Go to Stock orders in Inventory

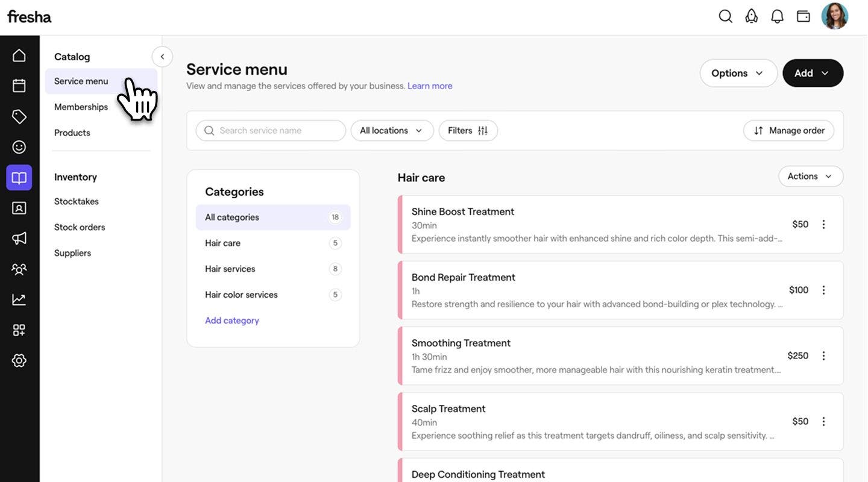pos(80,227)
